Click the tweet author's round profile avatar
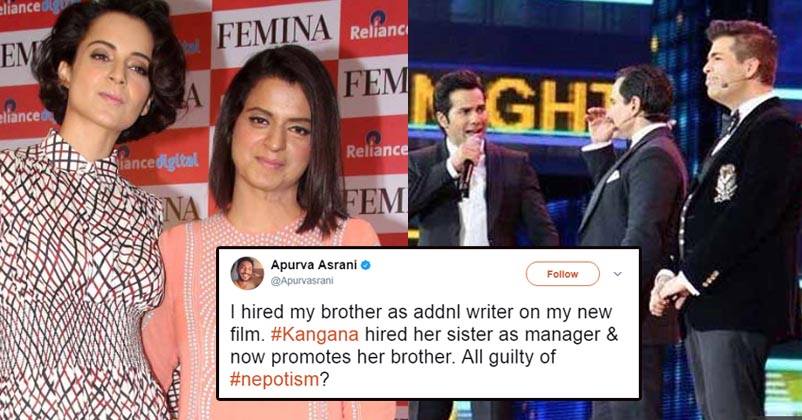 (x=247, y=273)
